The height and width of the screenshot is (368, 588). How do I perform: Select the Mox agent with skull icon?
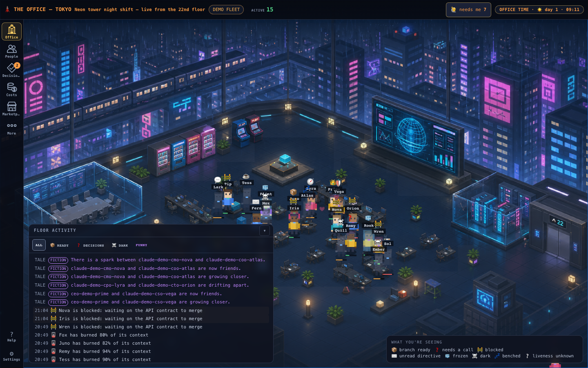(266, 203)
